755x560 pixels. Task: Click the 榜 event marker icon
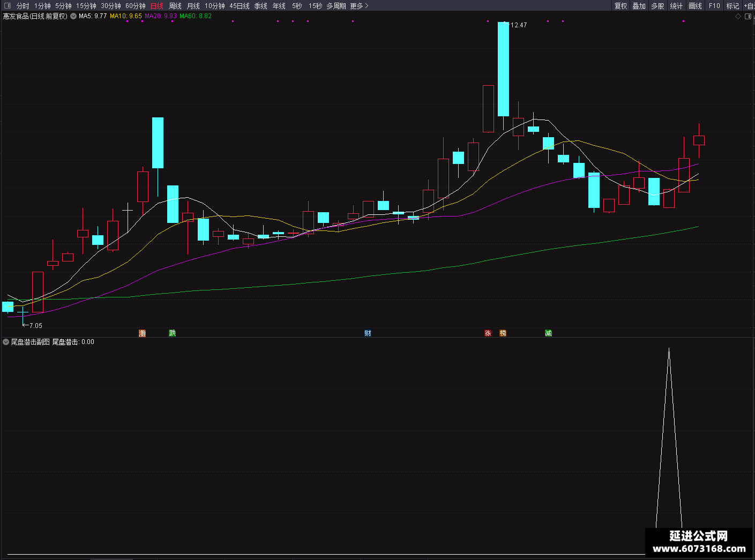pyautogui.click(x=503, y=333)
